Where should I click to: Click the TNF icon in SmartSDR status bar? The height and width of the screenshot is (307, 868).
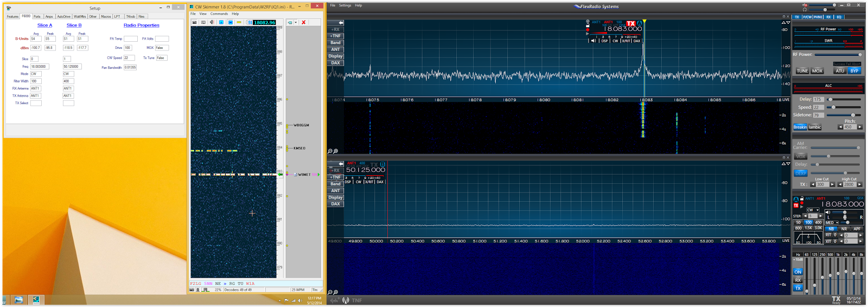point(356,300)
